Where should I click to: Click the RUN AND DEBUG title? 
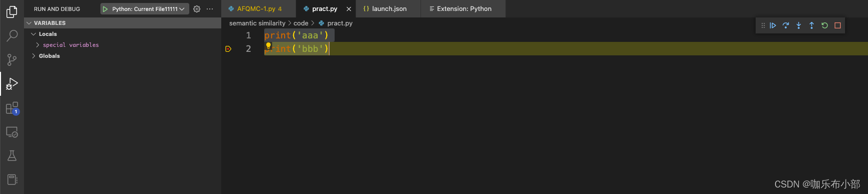57,9
